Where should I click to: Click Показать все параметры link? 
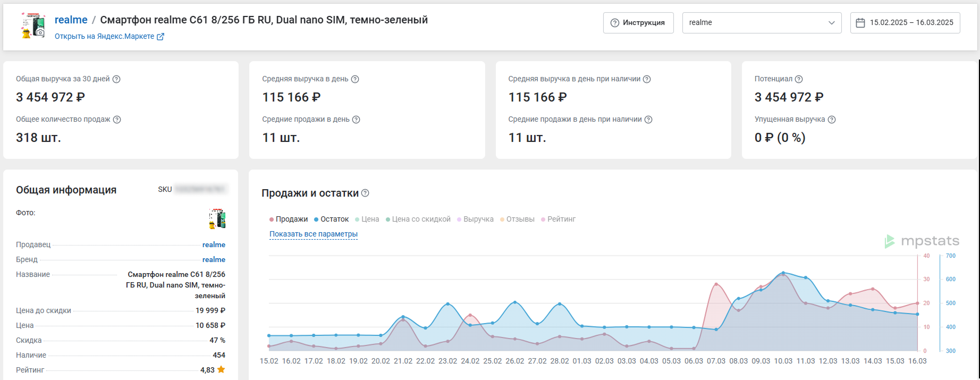314,234
